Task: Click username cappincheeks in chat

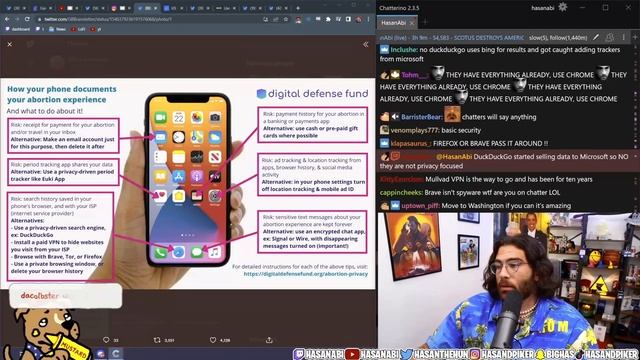Action: pyautogui.click(x=401, y=192)
